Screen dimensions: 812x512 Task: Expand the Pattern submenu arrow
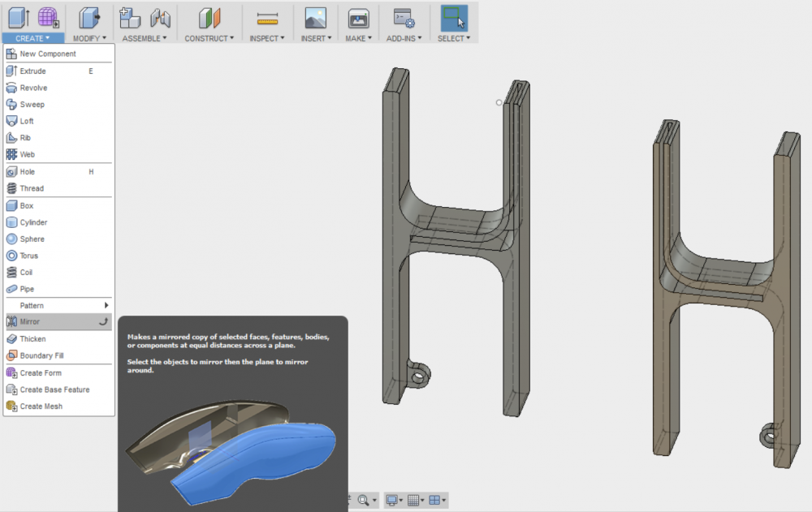(x=106, y=305)
